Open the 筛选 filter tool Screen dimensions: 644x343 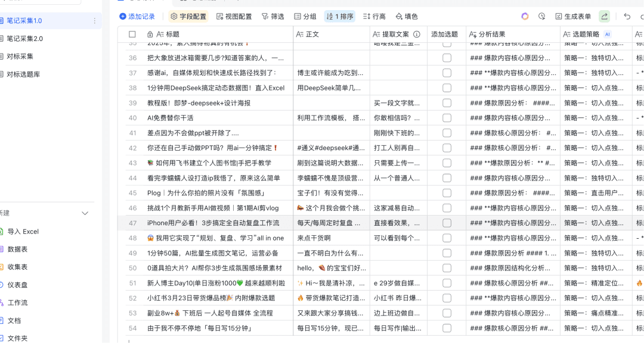(273, 17)
